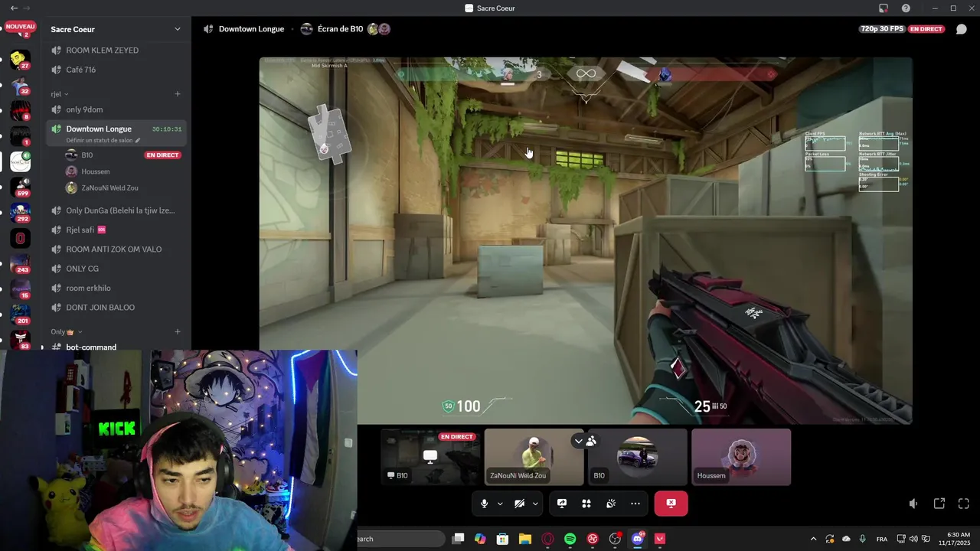Show members with people icon above thumbnails
980x551 pixels.
pos(591,441)
